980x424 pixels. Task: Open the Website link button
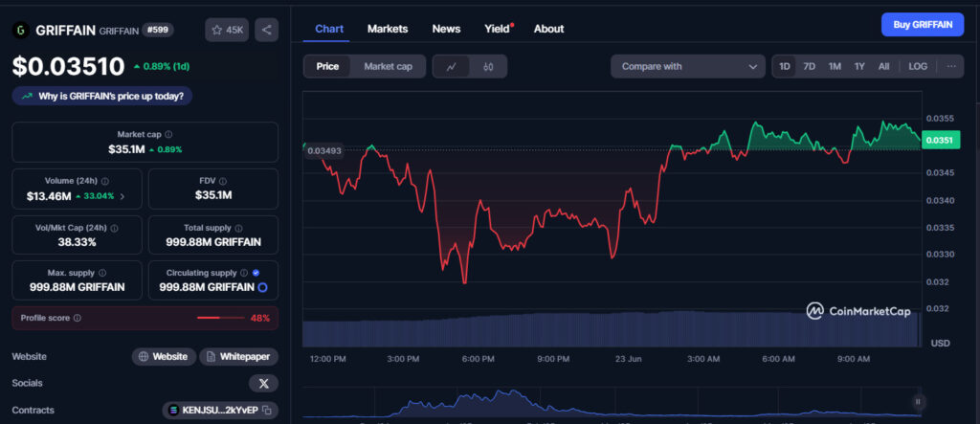164,356
